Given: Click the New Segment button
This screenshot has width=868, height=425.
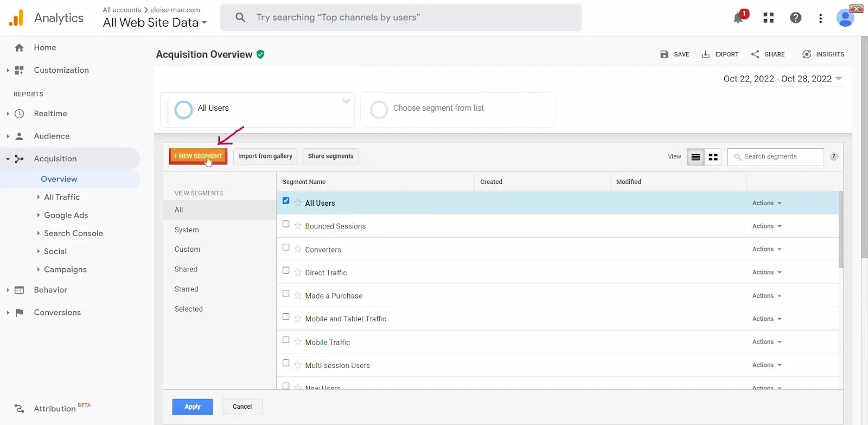Looking at the screenshot, I should [198, 156].
